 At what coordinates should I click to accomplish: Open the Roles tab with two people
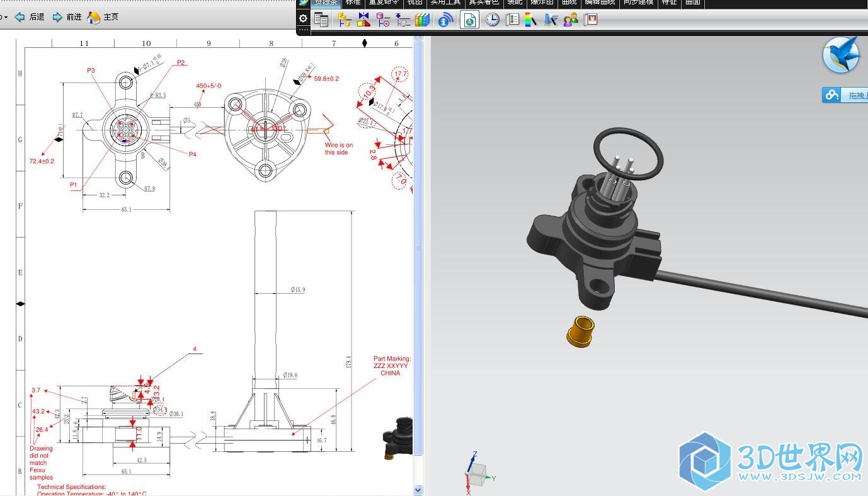click(x=571, y=20)
